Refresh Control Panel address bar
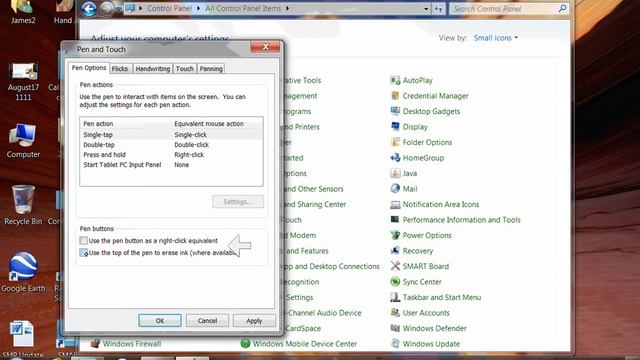This screenshot has height=360, width=640. point(438,9)
